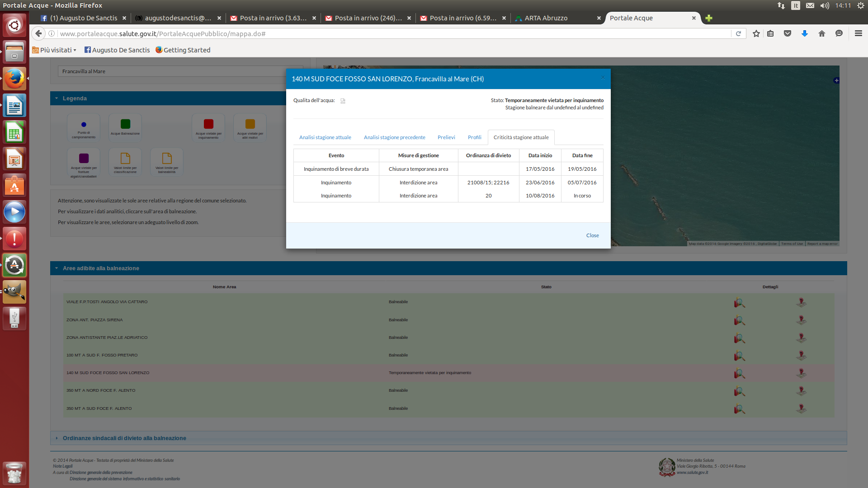Click the Firefox home icon
This screenshot has width=868, height=488.
point(822,34)
